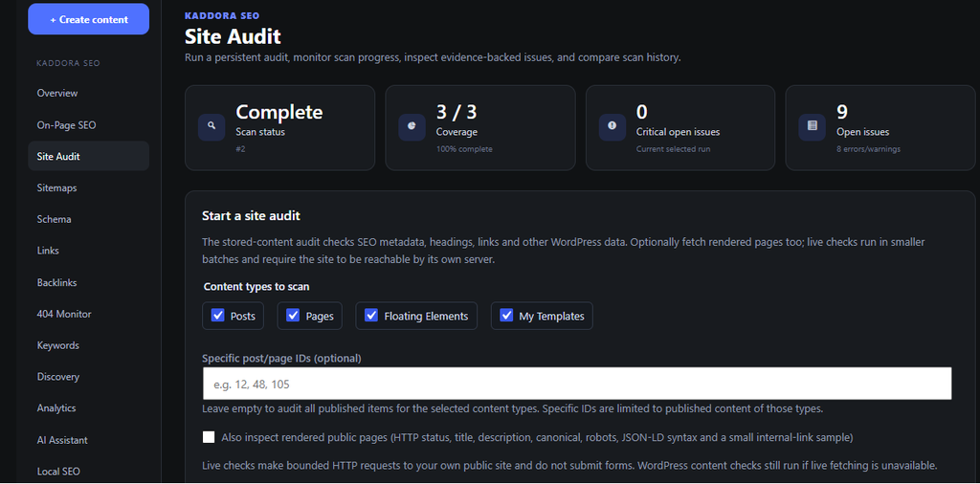This screenshot has height=484, width=980.
Task: Open Analytics from the sidebar
Action: (89, 407)
